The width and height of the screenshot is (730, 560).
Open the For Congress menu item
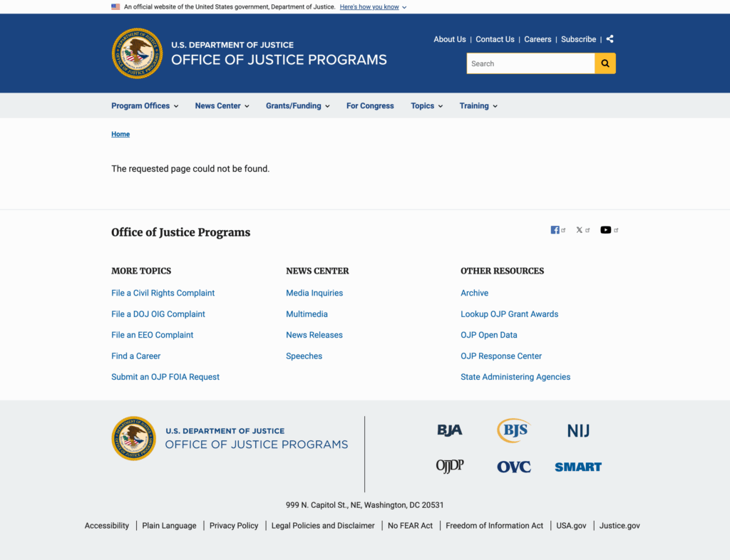pyautogui.click(x=370, y=105)
